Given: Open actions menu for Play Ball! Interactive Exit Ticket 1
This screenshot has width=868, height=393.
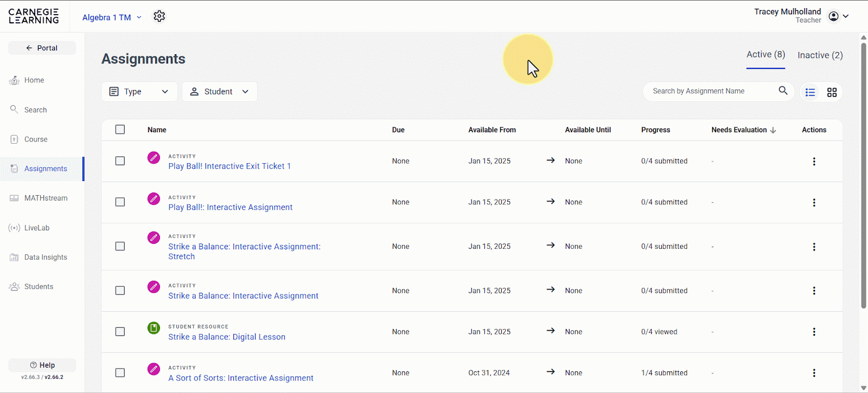Looking at the screenshot, I should (814, 162).
